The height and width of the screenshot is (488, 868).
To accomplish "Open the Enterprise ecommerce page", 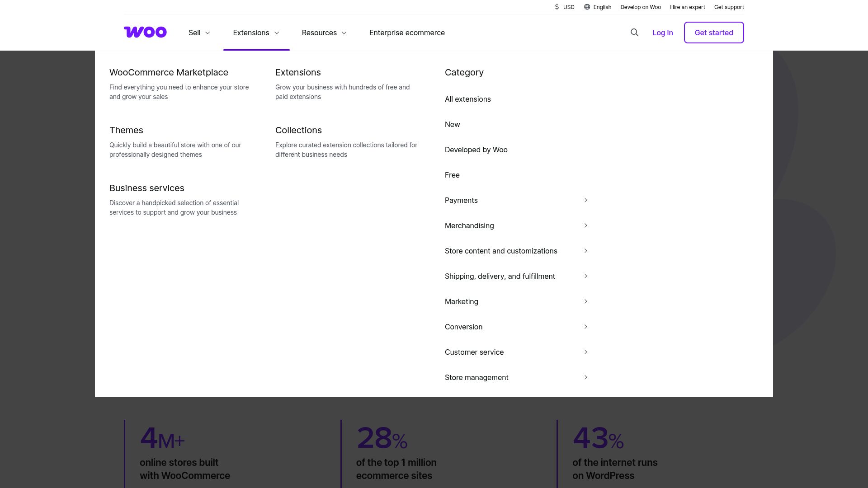I will [407, 33].
